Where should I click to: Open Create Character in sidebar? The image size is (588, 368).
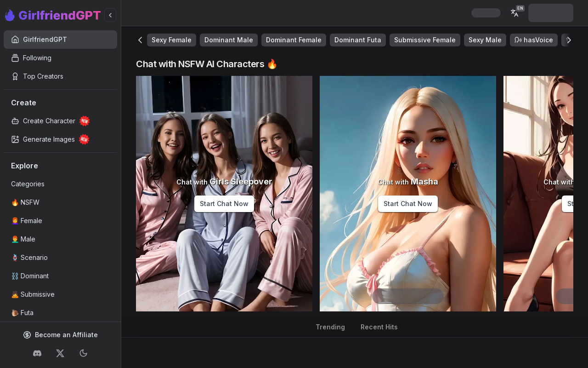click(49, 121)
